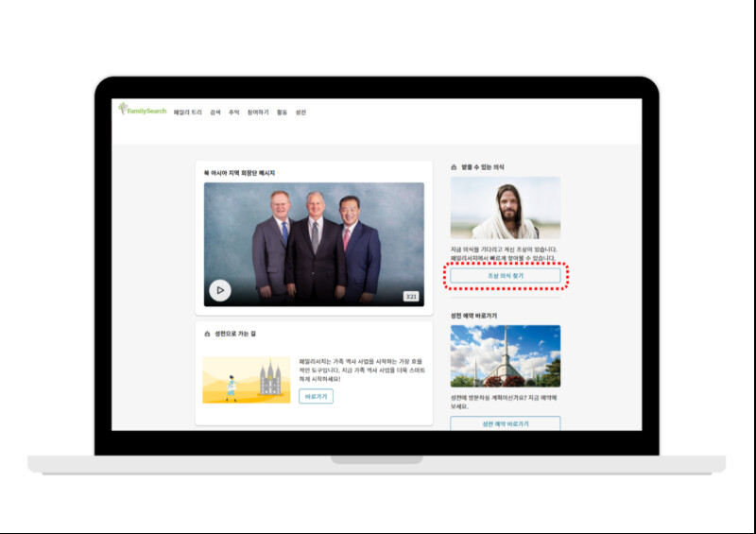Image resolution: width=756 pixels, height=534 pixels.
Task: Open the 성전 menu
Action: pyautogui.click(x=301, y=112)
